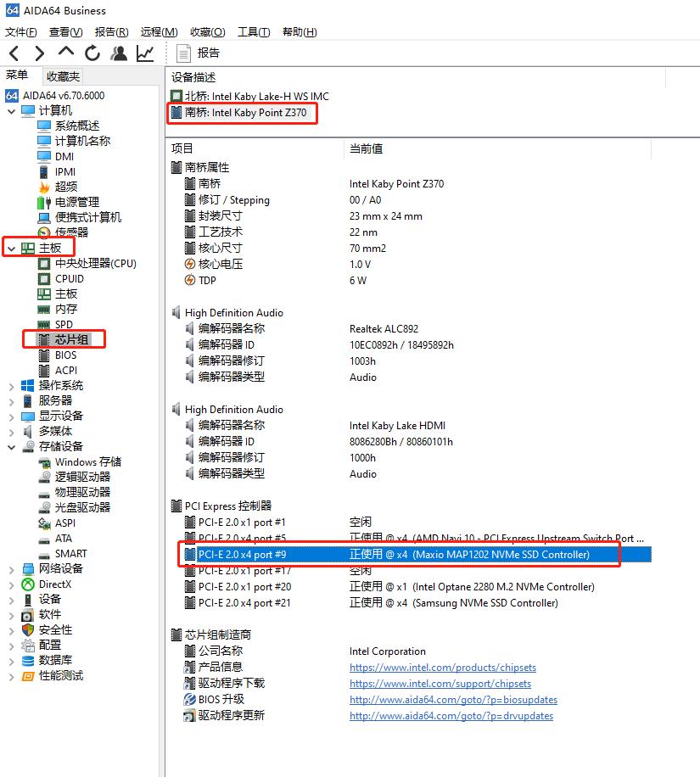Viewport: 700px width, 777px height.
Task: Open the 报告(R) menu
Action: click(x=111, y=32)
